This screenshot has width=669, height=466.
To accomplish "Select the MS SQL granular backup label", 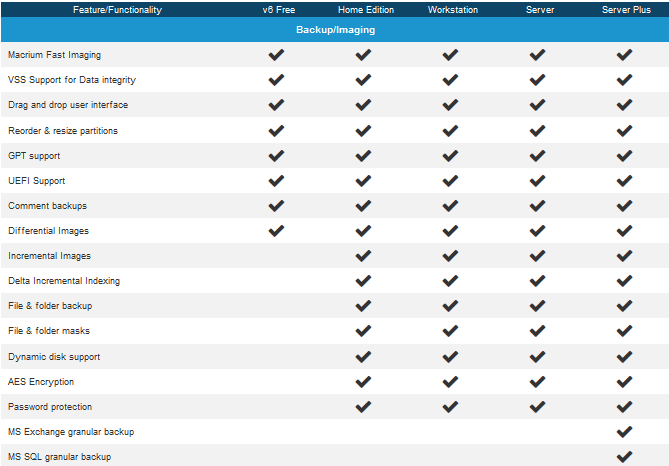I will pyautogui.click(x=59, y=457).
